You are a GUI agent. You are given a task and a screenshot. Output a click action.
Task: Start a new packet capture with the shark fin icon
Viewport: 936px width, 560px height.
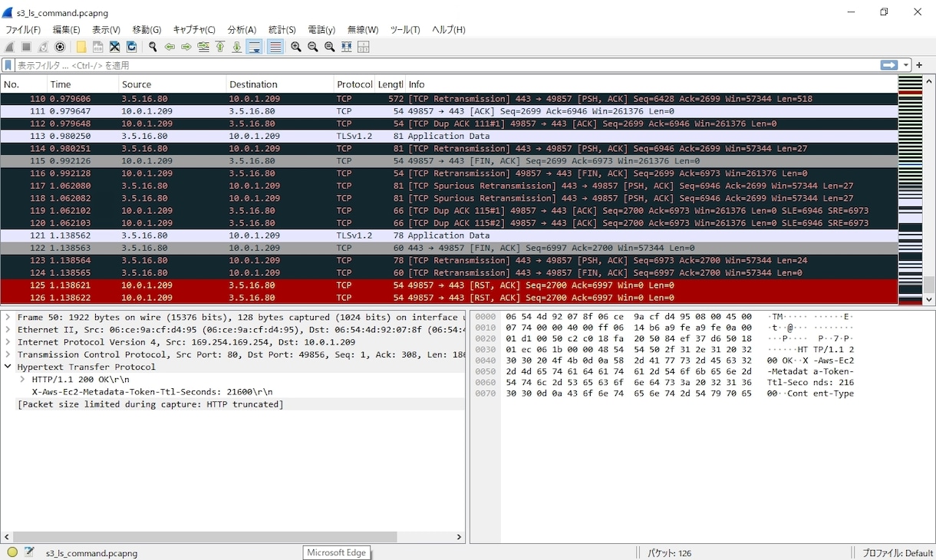(9, 47)
